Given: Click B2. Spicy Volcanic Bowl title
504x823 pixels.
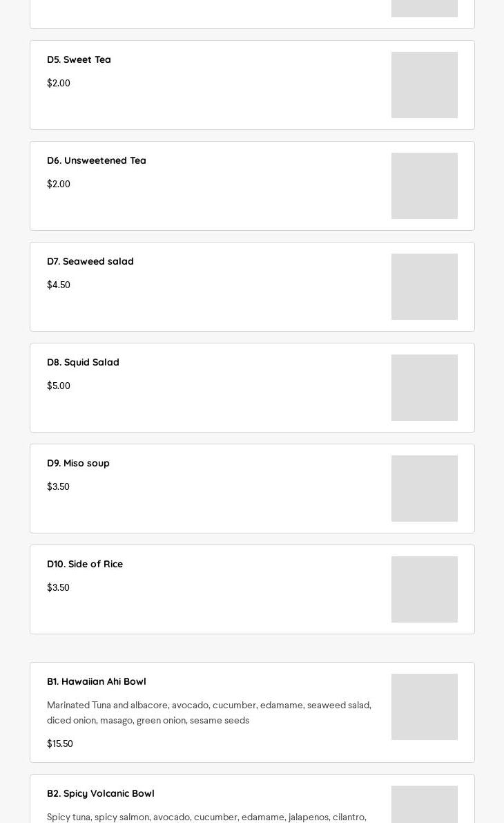Looking at the screenshot, I should click(x=101, y=793).
